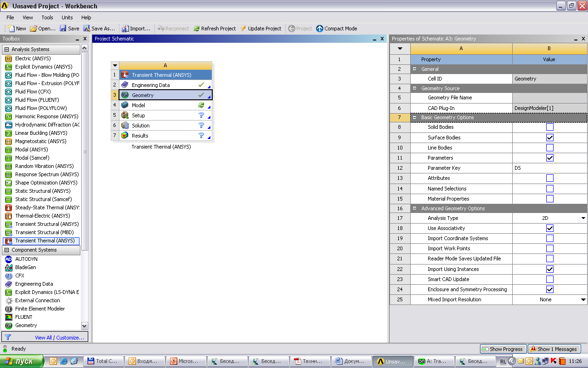The image size is (588, 368).
Task: Enable Named Selections checkbox
Action: (x=550, y=189)
